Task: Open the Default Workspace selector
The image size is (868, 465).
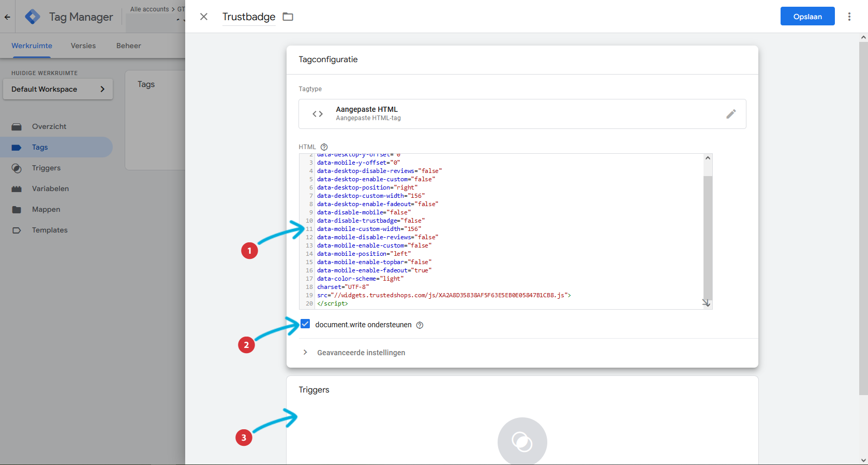Action: (x=58, y=89)
